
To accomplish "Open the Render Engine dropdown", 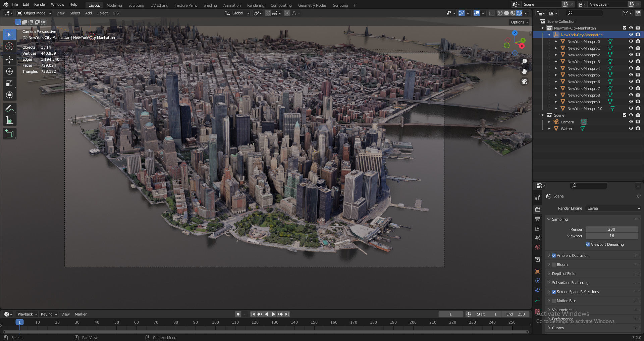I will (613, 208).
